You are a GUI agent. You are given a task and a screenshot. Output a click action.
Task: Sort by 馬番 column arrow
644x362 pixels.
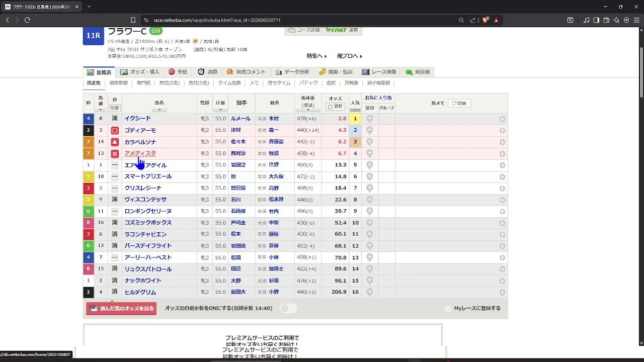[101, 110]
